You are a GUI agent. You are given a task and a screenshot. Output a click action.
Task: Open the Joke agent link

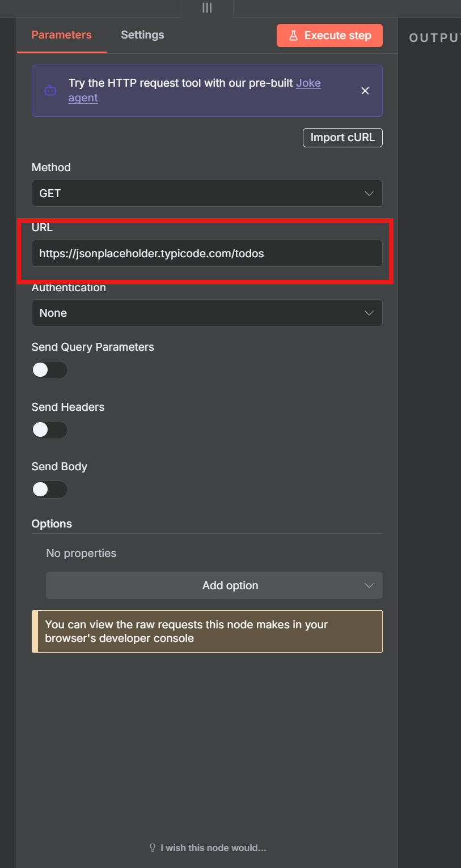[x=308, y=83]
